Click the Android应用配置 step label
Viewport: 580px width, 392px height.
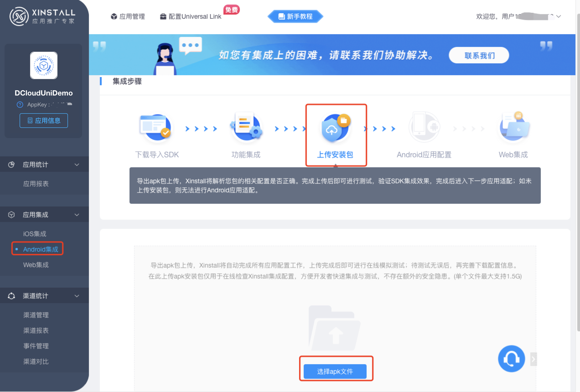tap(424, 155)
